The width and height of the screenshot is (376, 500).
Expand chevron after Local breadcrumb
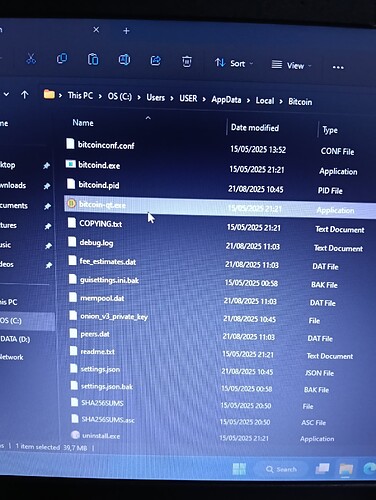(281, 102)
